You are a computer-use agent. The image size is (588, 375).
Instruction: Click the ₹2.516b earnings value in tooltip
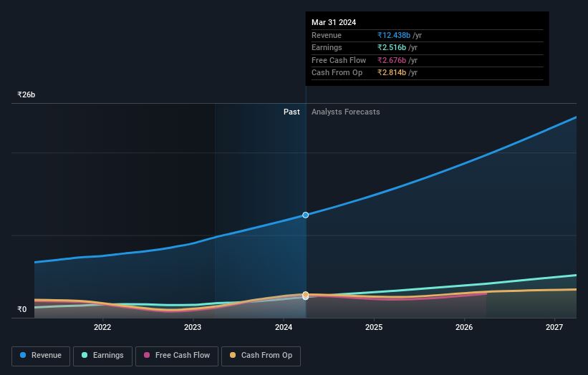tap(392, 47)
